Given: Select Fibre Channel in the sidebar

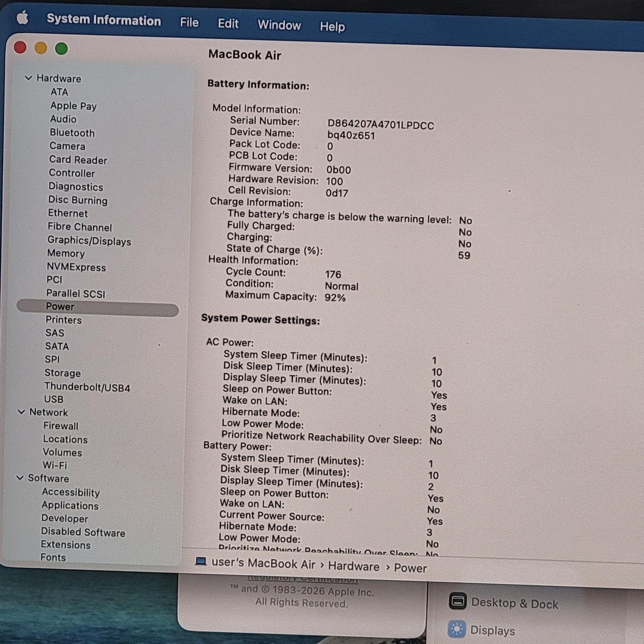Looking at the screenshot, I should [x=80, y=227].
